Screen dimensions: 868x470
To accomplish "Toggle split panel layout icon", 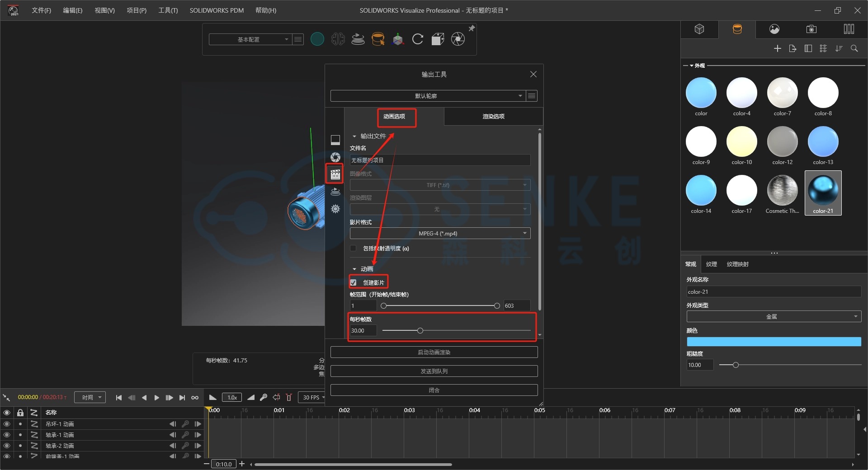I will (x=808, y=48).
